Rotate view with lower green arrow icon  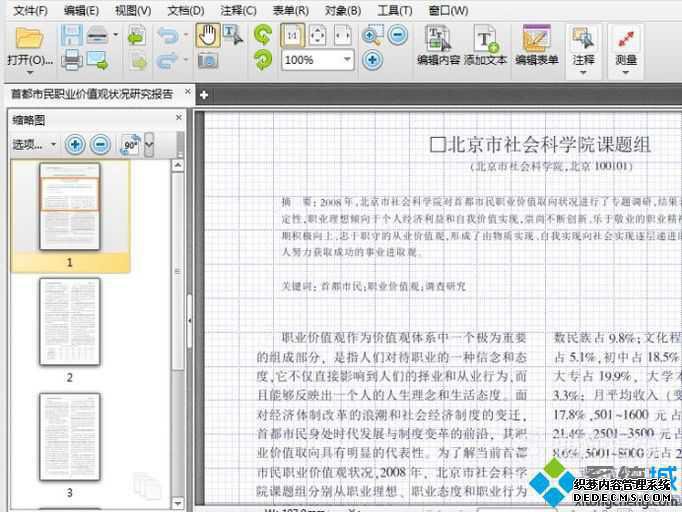tap(263, 60)
